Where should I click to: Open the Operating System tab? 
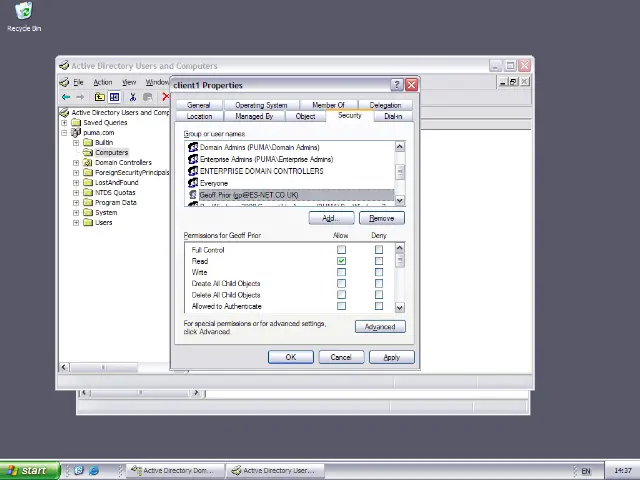click(261, 105)
